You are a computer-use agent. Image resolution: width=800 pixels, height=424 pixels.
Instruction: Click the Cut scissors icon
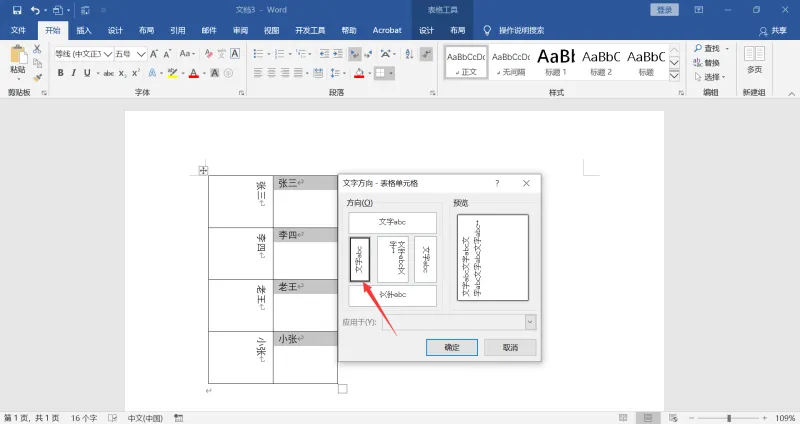point(37,49)
